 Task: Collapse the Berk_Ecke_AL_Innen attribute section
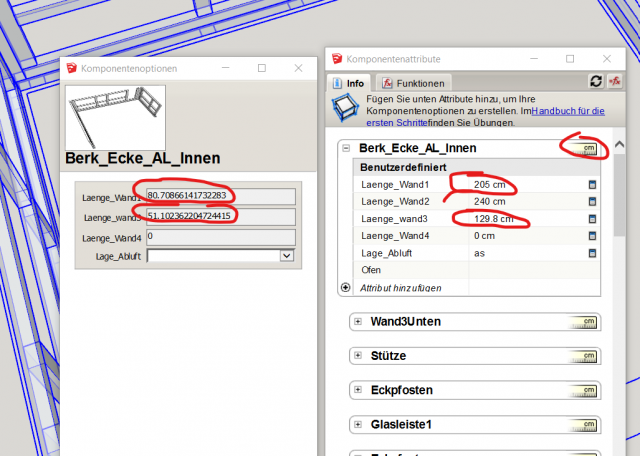click(347, 148)
